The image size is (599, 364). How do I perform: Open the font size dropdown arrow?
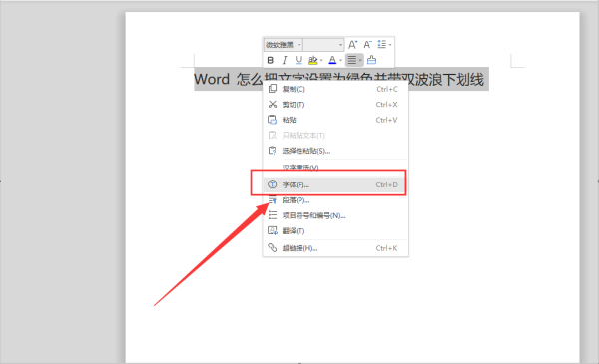point(340,45)
